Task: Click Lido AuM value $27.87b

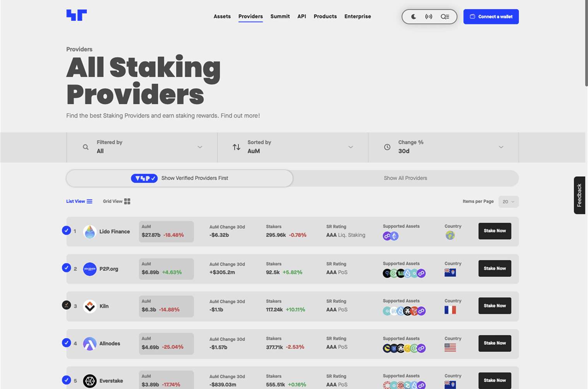Action: click(x=151, y=235)
